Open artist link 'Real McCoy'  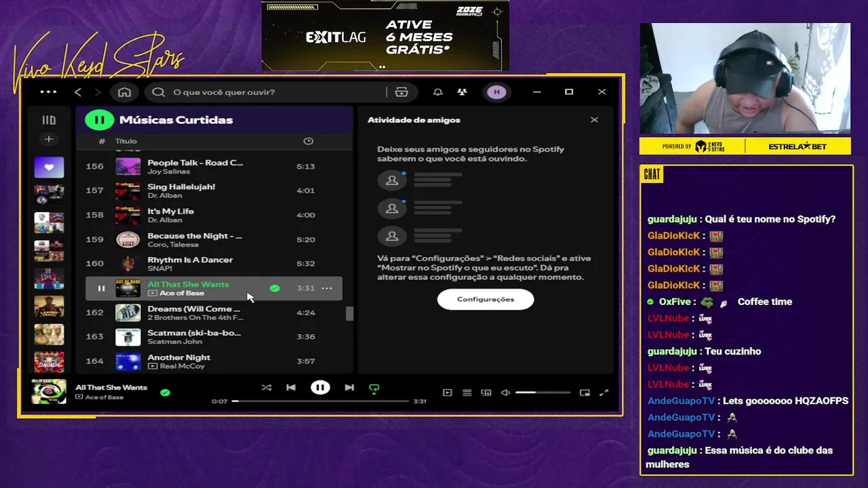(x=182, y=366)
